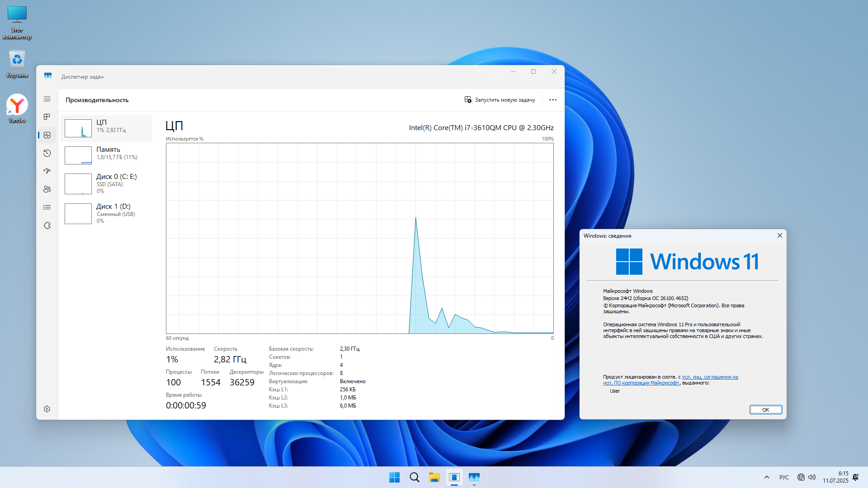Open the Processes page icon in sidebar
This screenshot has height=488, width=868.
click(47, 117)
